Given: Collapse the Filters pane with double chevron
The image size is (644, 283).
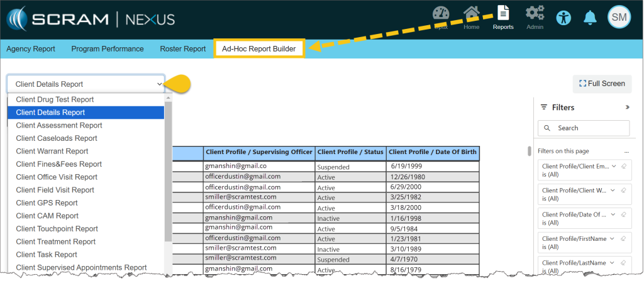Looking at the screenshot, I should pos(627,108).
